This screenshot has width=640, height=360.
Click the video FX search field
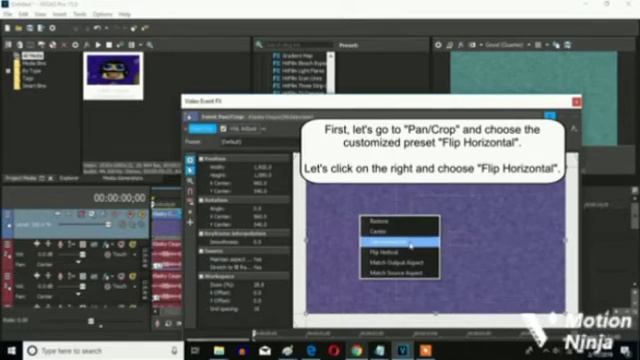[299, 45]
